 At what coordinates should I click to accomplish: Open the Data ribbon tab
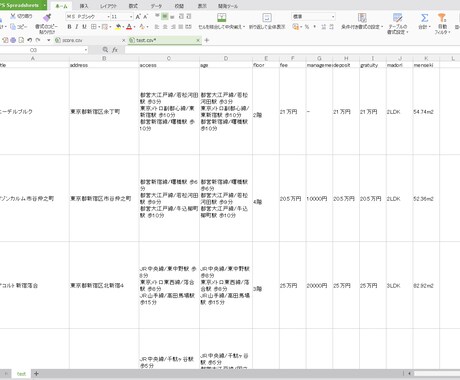tap(156, 6)
